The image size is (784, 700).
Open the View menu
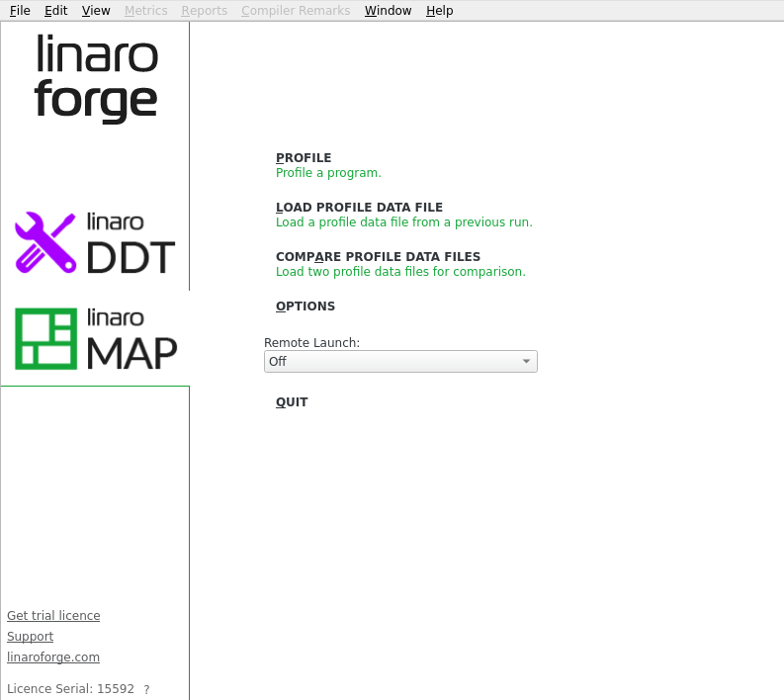pos(96,11)
